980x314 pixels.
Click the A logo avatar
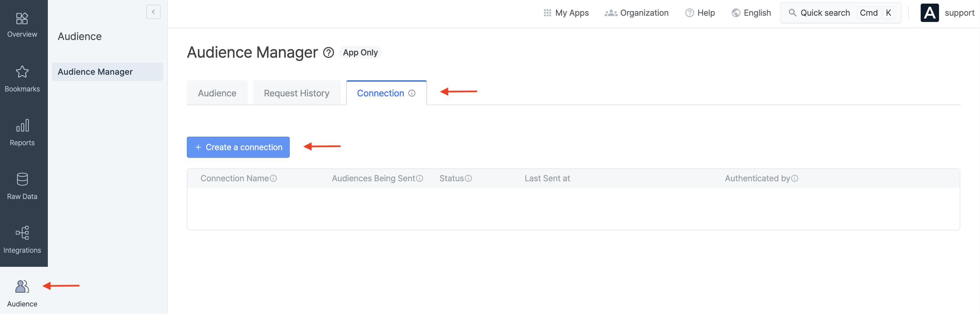930,13
